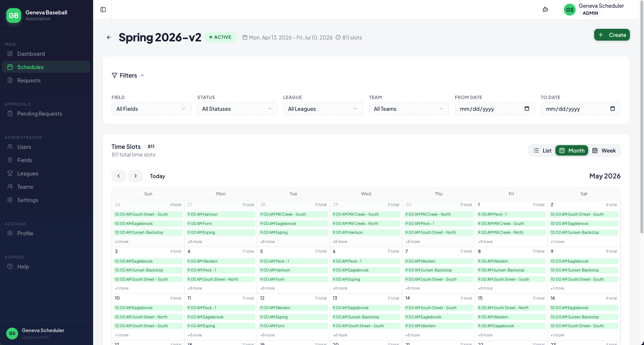Switch to Week view

tap(604, 150)
